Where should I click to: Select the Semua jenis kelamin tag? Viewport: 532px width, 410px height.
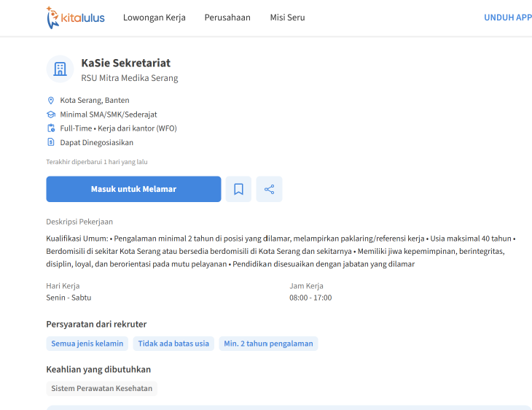(87, 344)
